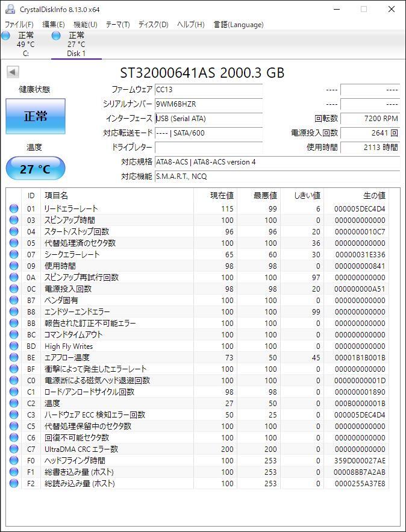Image resolution: width=406 pixels, height=532 pixels.
Task: Click status orb for row 0A スピンアップ再試行回数
Action: (14, 277)
